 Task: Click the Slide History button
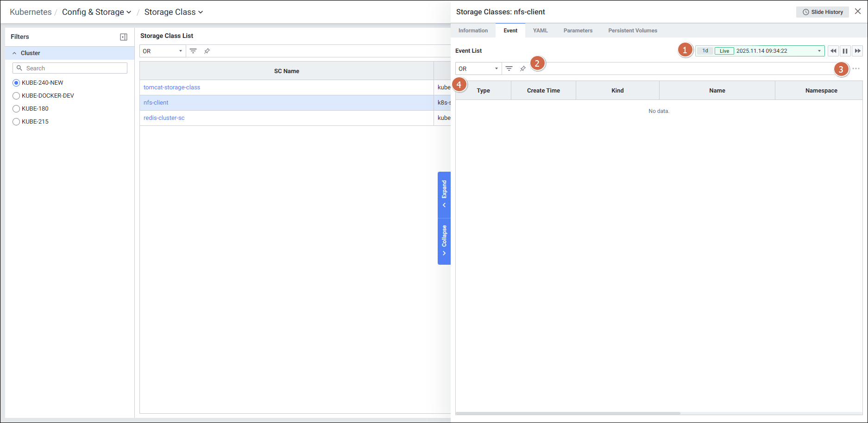[823, 12]
